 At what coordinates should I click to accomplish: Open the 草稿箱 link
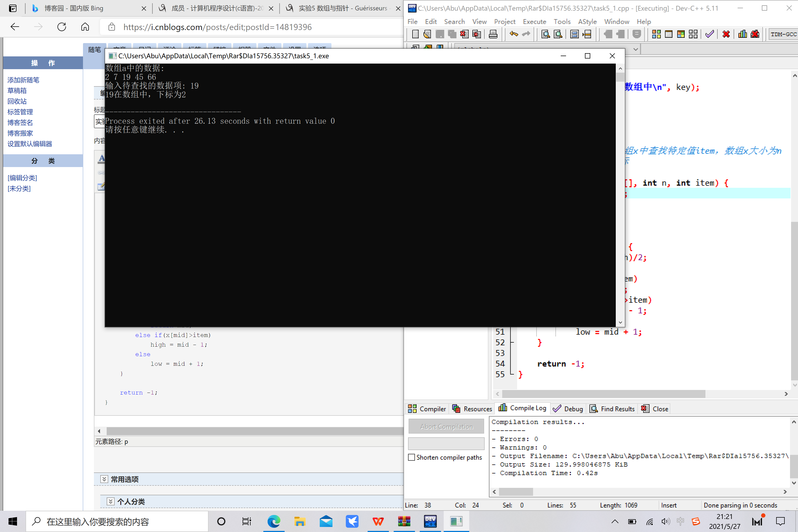(17, 91)
